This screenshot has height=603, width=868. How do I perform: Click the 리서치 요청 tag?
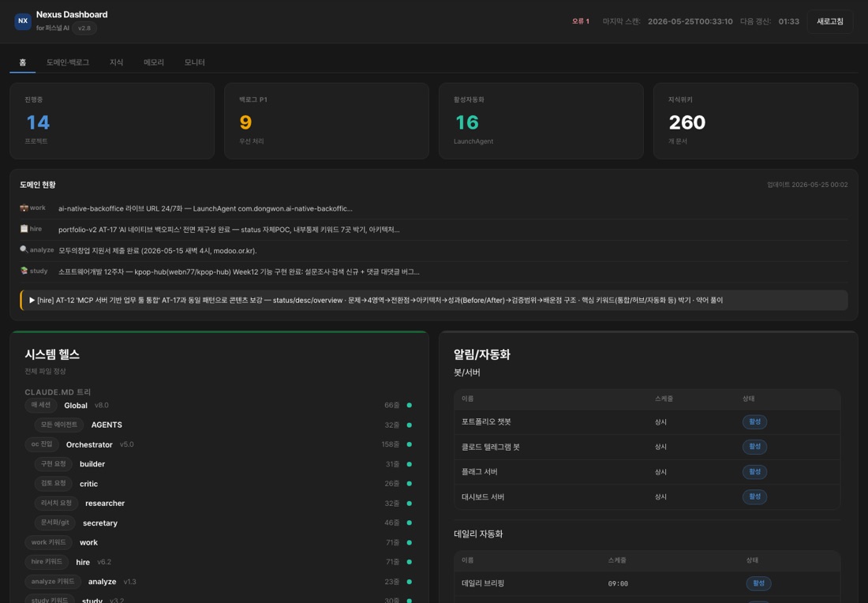(x=56, y=504)
